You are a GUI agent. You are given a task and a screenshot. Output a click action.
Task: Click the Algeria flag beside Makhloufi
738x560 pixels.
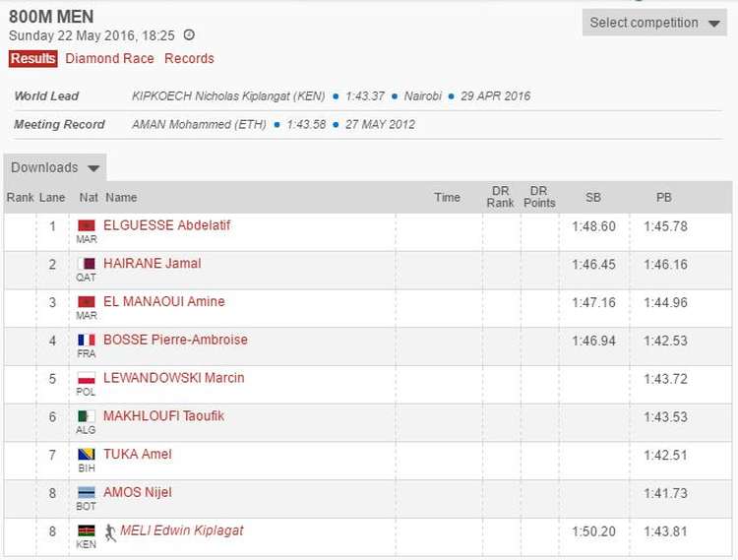(x=87, y=417)
